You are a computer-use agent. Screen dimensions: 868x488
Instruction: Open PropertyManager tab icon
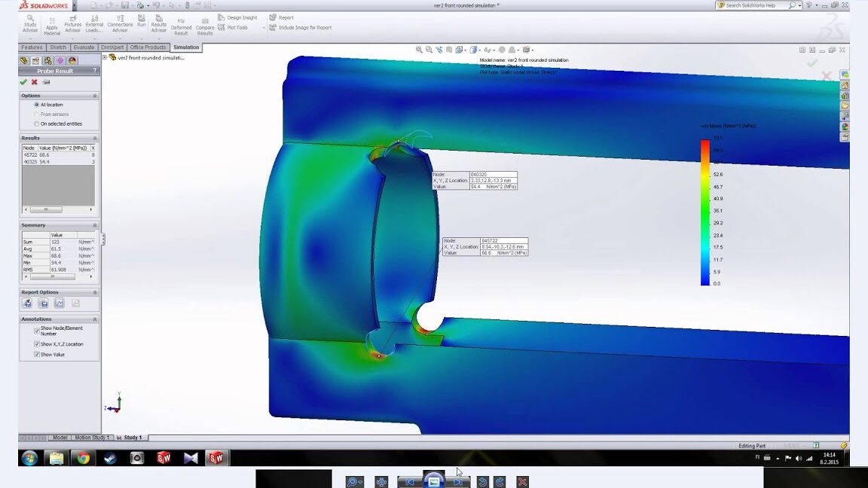(36, 60)
